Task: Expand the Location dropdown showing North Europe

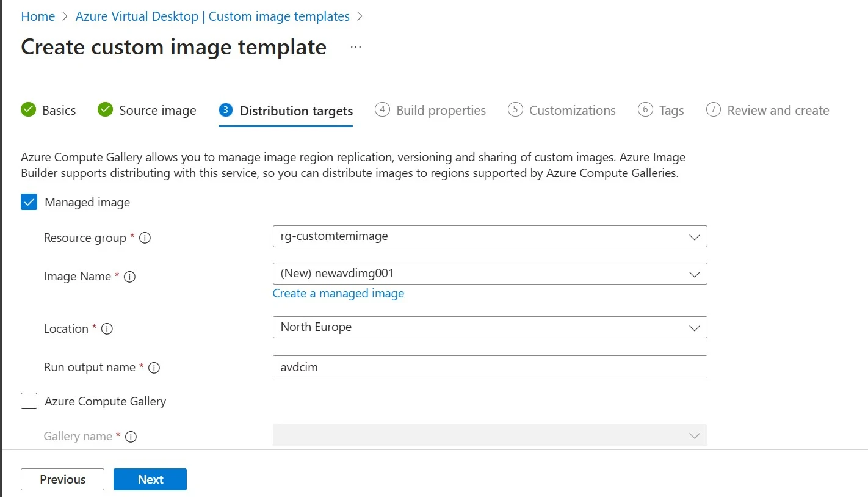Action: [490, 327]
